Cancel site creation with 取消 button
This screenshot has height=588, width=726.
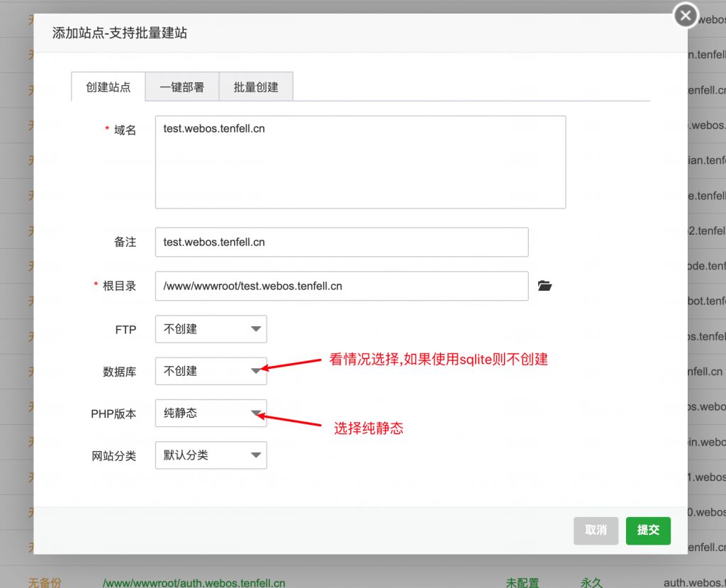point(596,531)
